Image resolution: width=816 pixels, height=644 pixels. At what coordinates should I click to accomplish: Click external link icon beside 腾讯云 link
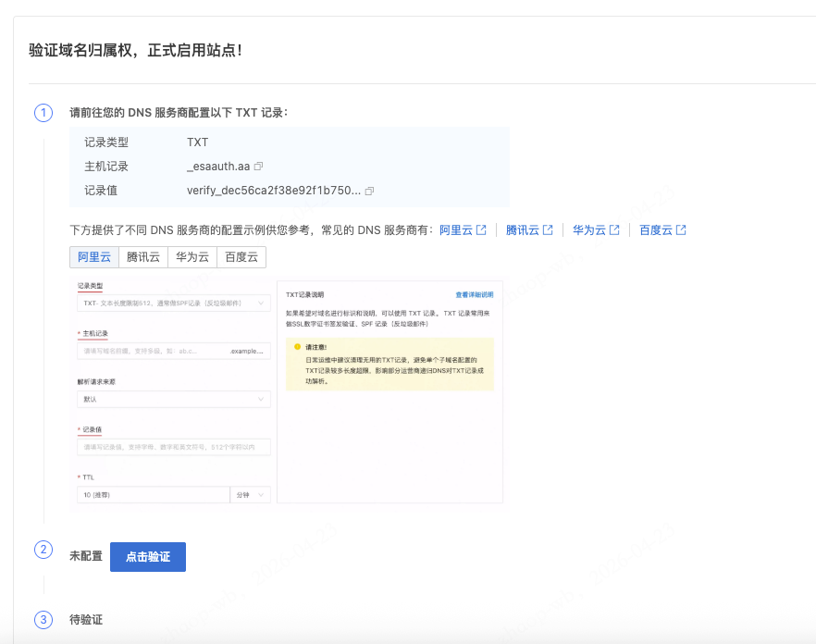point(548,230)
